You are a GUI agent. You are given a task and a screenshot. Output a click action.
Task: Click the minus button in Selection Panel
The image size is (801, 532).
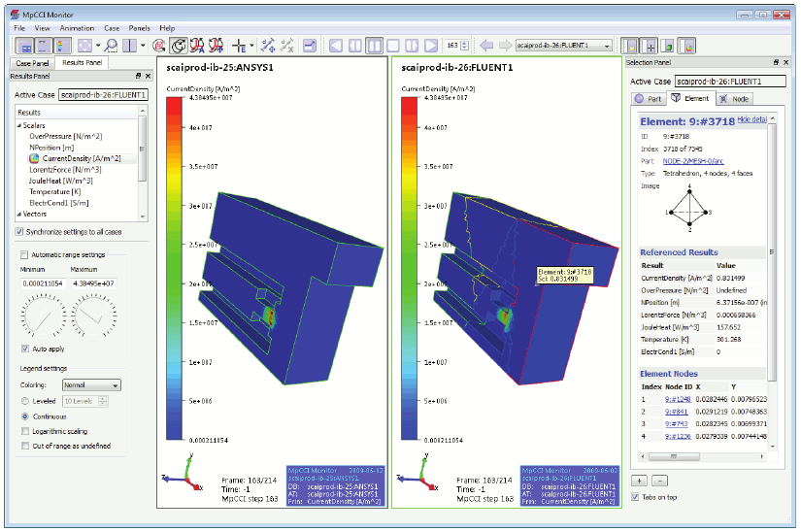coord(659,481)
